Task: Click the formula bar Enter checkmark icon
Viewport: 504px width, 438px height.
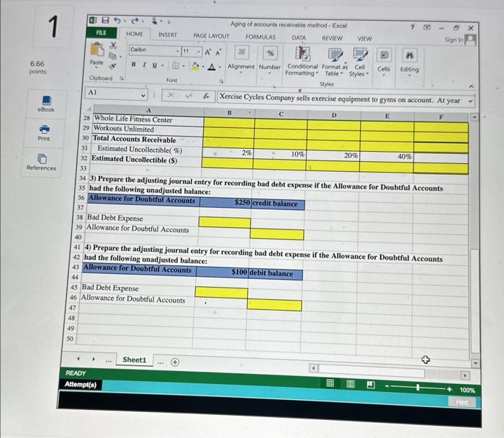Action: [189, 96]
